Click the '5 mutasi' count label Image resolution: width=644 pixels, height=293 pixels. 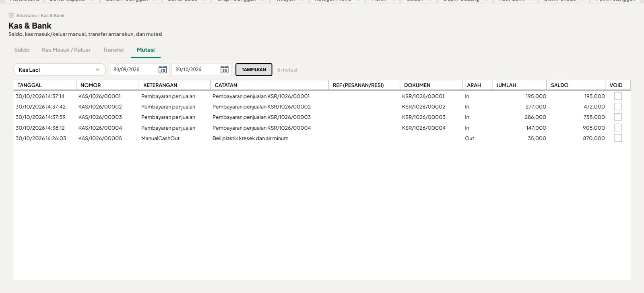[287, 70]
